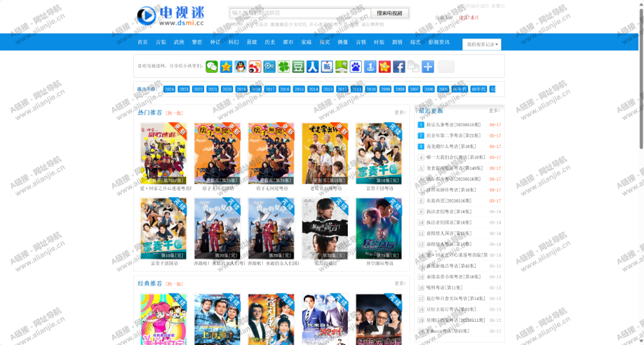Click the copy link share icon
The width and height of the screenshot is (644, 345).
click(413, 66)
